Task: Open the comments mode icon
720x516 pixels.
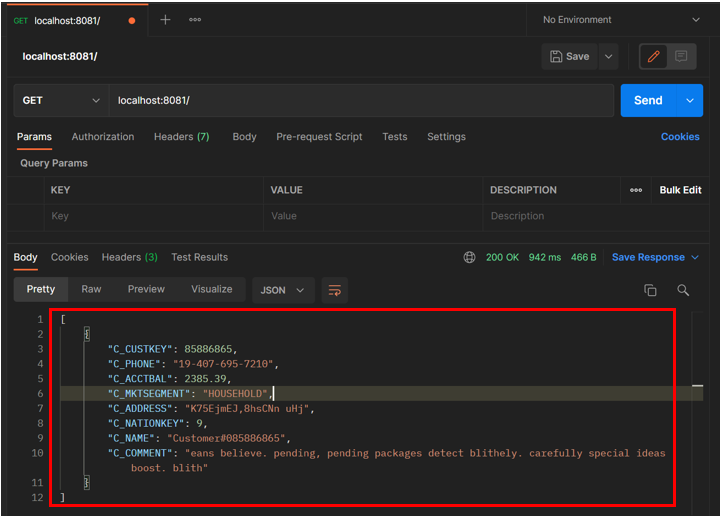Action: tap(681, 57)
